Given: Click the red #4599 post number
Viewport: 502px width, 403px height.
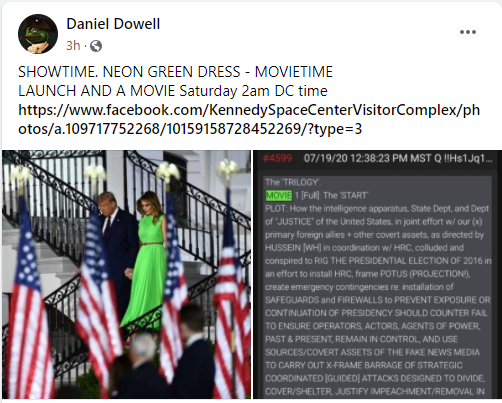Looking at the screenshot, I should point(277,158).
